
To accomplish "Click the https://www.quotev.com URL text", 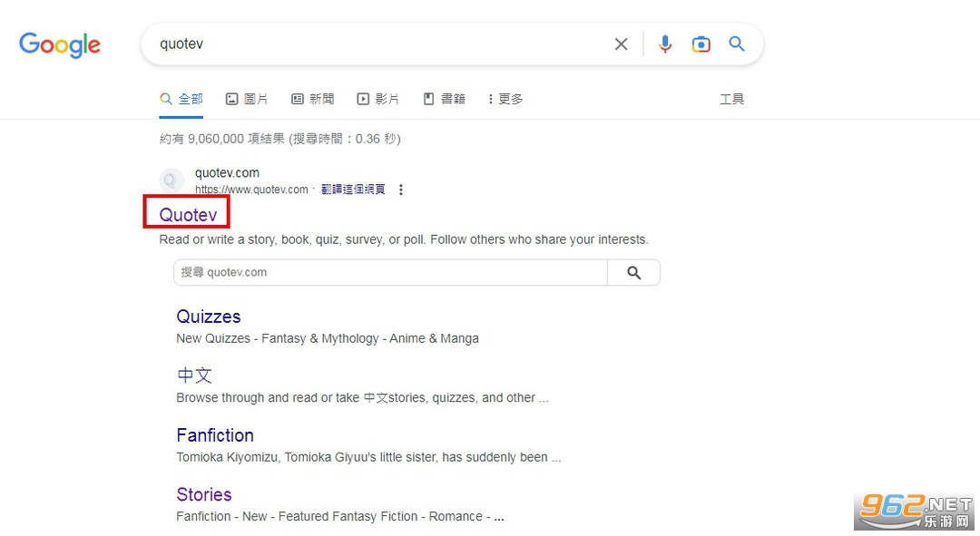I will (x=251, y=190).
